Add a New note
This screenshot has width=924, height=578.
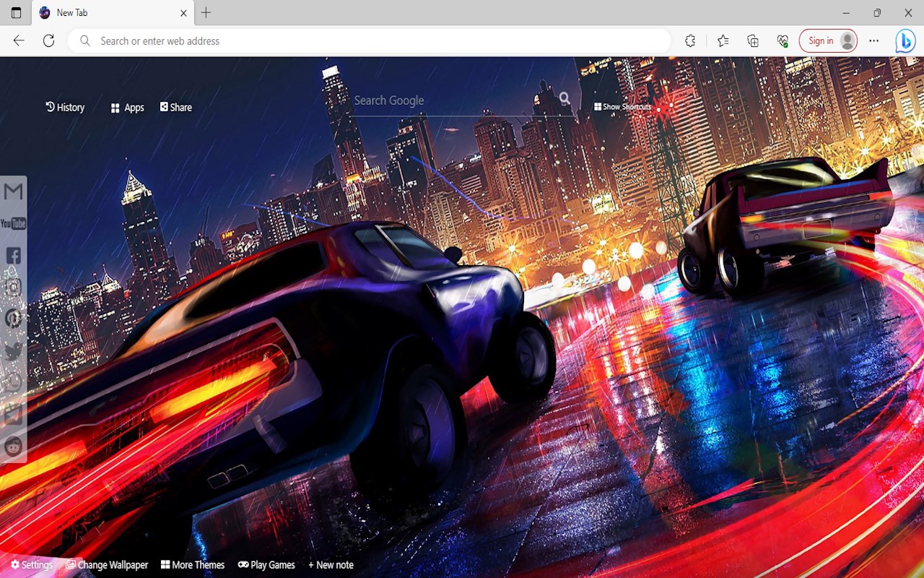pyautogui.click(x=331, y=565)
